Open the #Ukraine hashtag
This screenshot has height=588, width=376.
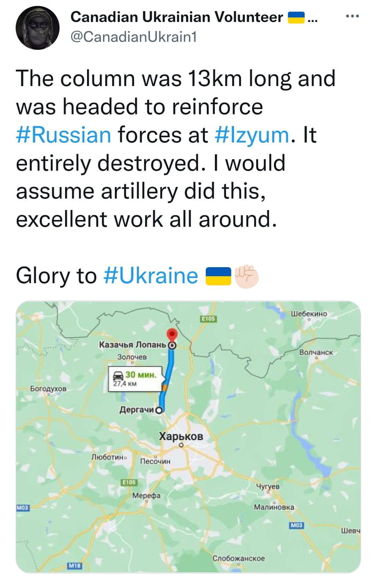coord(149,276)
